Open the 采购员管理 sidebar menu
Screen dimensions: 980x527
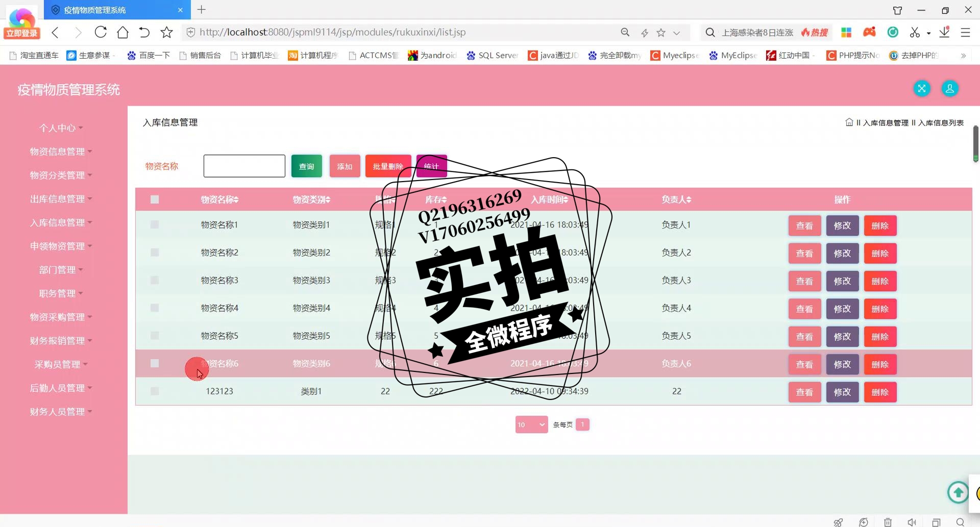click(61, 364)
